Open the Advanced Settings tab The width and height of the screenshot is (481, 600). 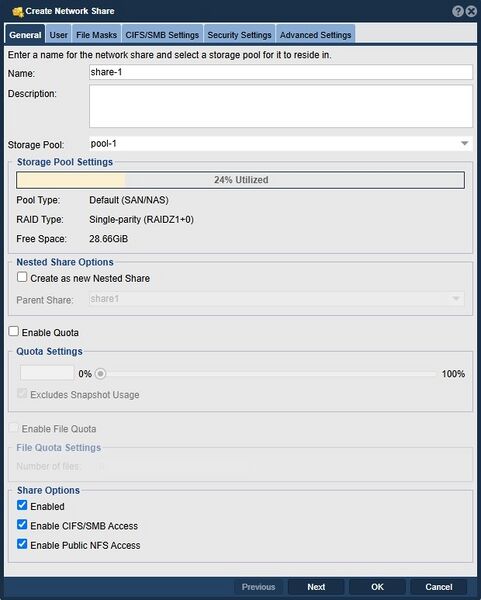[x=315, y=35]
